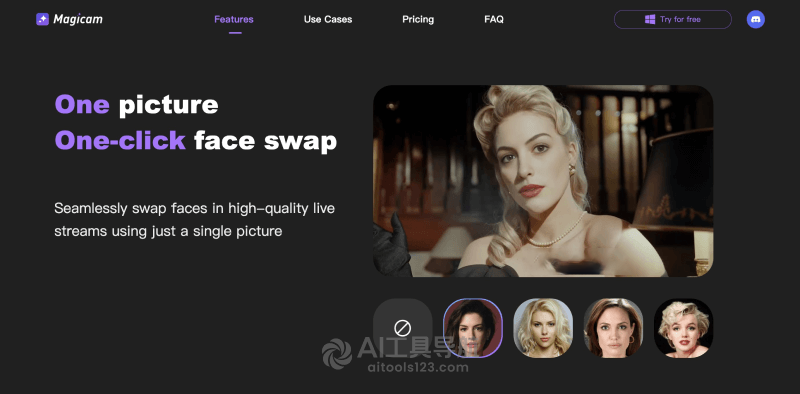The image size is (800, 394).
Task: Click the "One-click face swap" heading
Action: [196, 140]
